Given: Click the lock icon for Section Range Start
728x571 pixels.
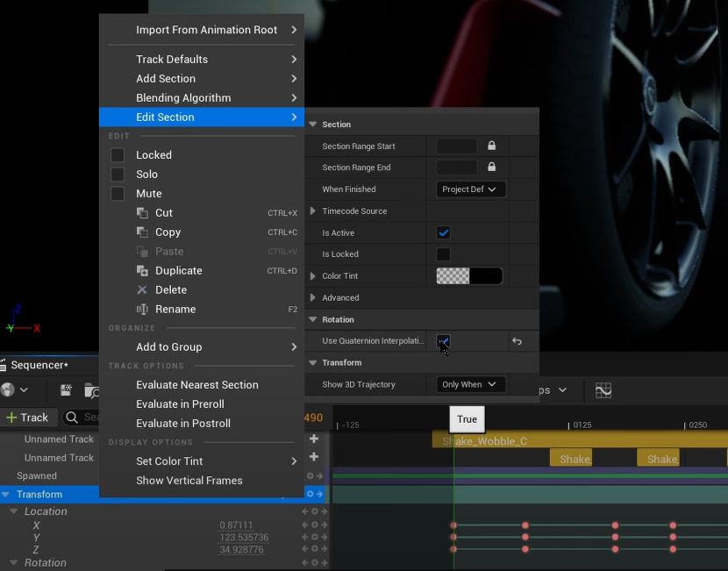Looking at the screenshot, I should 491,146.
